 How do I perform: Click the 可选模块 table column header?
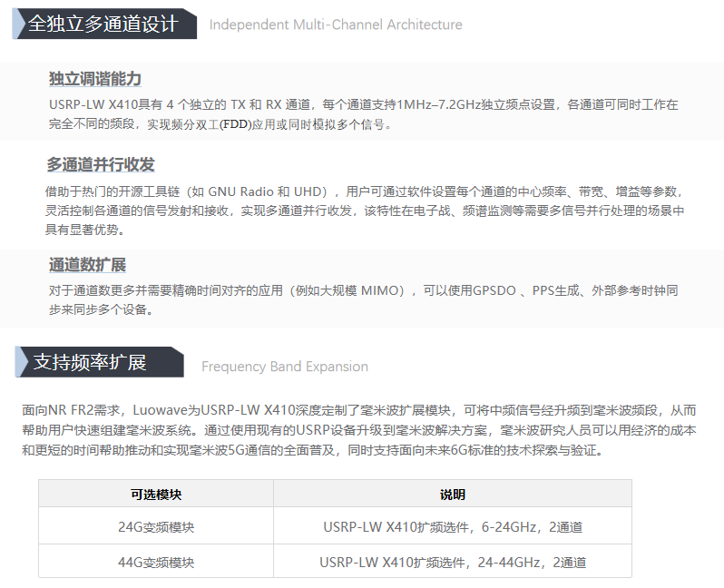point(156,495)
